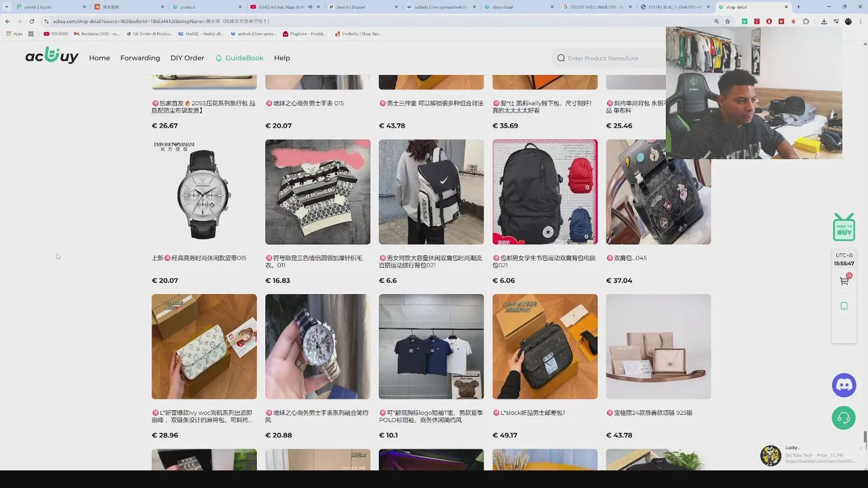Click the first green extension icon
The height and width of the screenshot is (488, 868).
745,21
